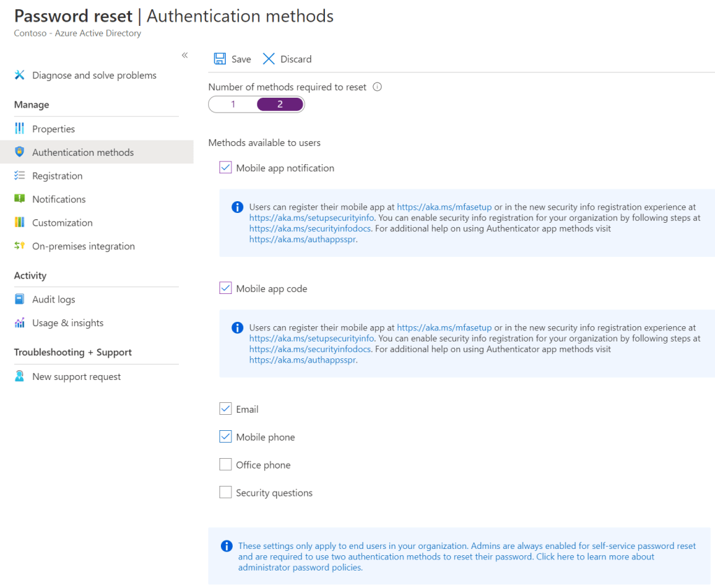Open New support request
Viewport: 715px width, 588px height.
76,377
